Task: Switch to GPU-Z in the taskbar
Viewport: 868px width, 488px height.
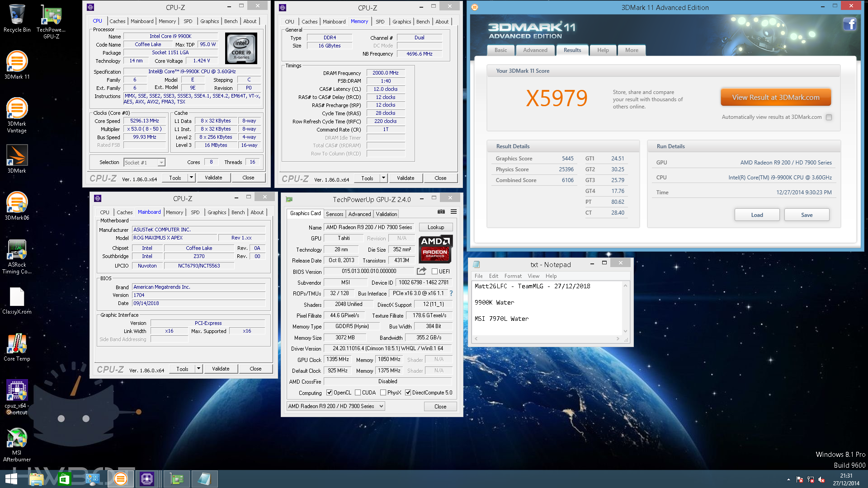Action: pyautogui.click(x=177, y=479)
